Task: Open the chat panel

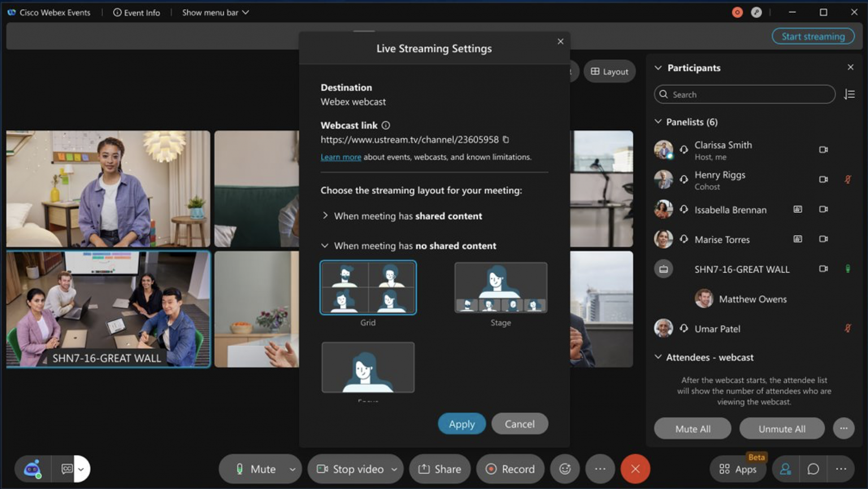Action: pyautogui.click(x=813, y=469)
